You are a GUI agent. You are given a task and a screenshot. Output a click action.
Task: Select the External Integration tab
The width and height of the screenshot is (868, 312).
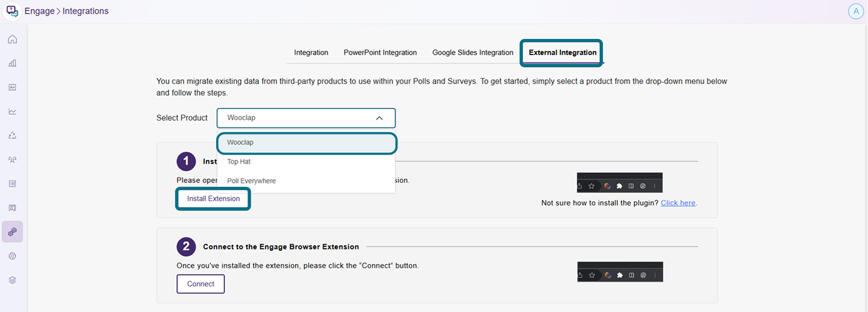[x=562, y=53]
